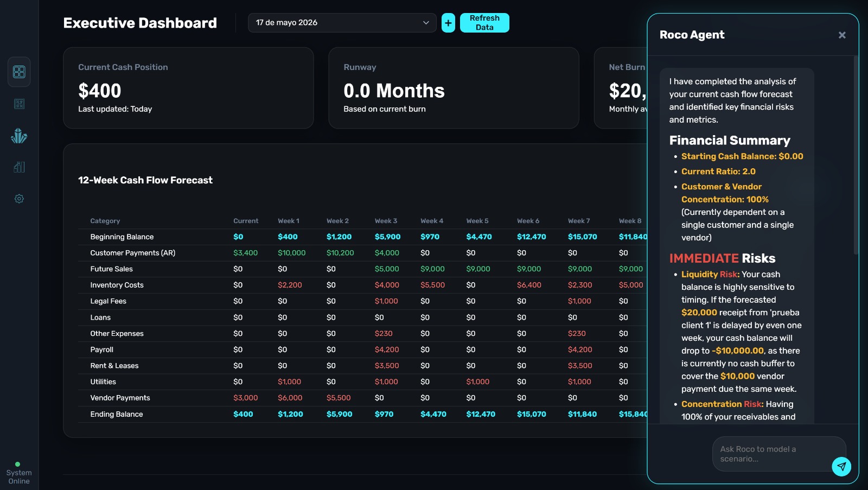The width and height of the screenshot is (868, 490).
Task: Click $5,500 Vendor Payments Week 2 cell
Action: point(339,398)
